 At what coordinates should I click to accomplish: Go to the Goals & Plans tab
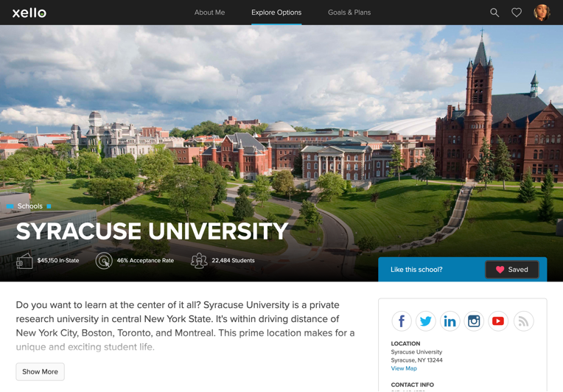[x=349, y=13]
